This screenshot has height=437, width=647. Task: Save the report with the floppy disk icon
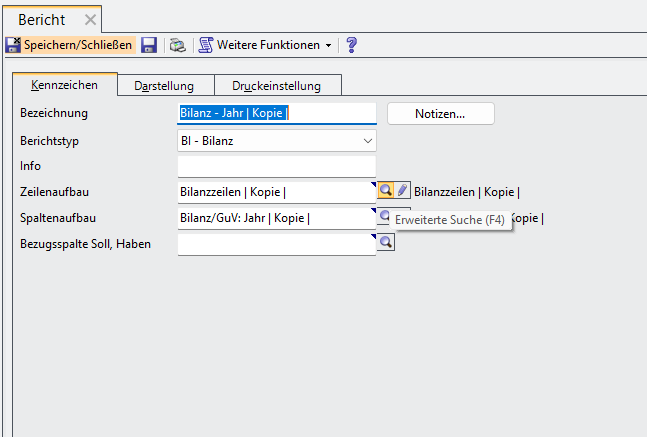(149, 45)
